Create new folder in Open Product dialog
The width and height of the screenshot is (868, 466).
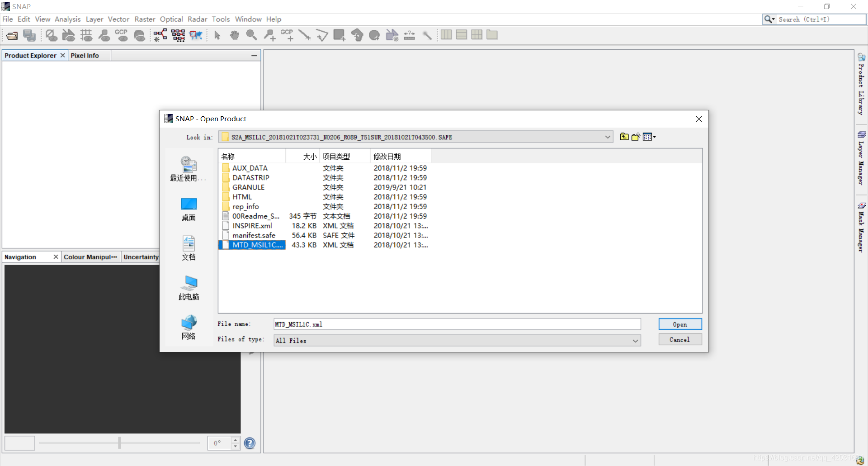point(636,137)
